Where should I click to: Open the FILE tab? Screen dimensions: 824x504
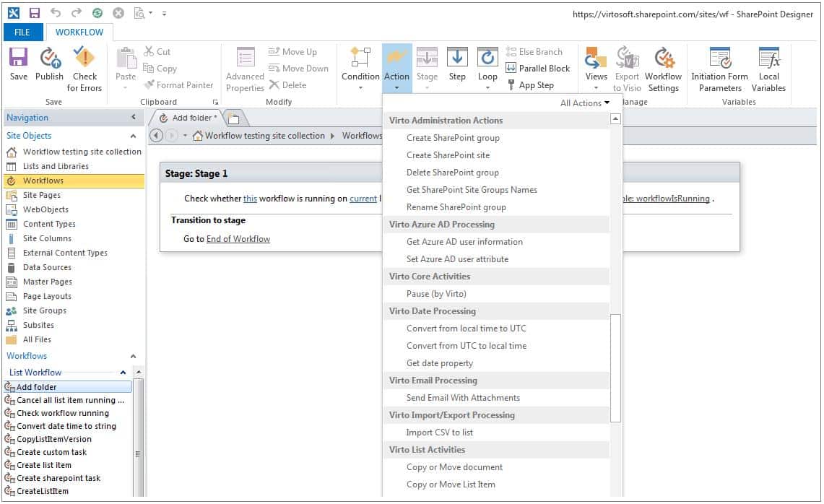click(22, 32)
